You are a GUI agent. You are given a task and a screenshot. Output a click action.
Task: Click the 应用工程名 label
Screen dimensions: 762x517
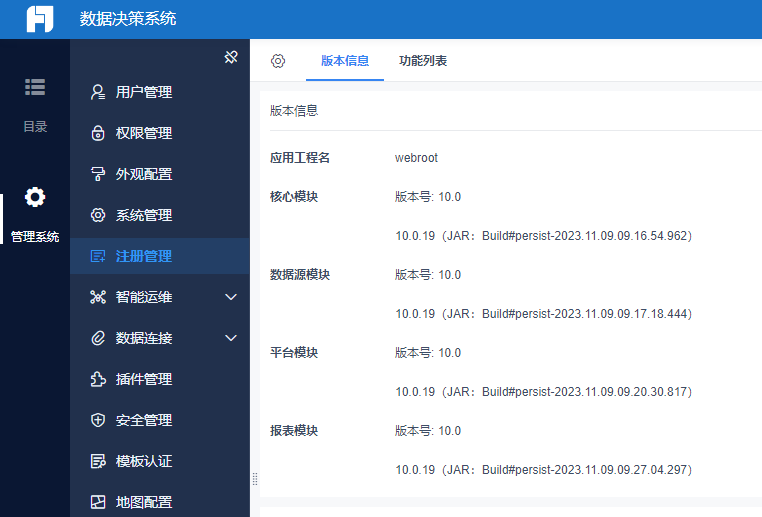[x=300, y=157]
